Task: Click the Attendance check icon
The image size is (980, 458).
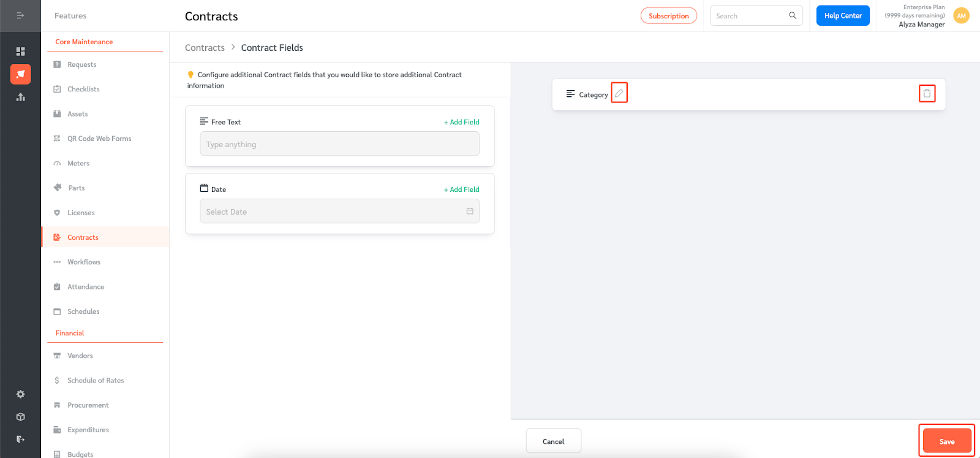Action: pos(57,287)
